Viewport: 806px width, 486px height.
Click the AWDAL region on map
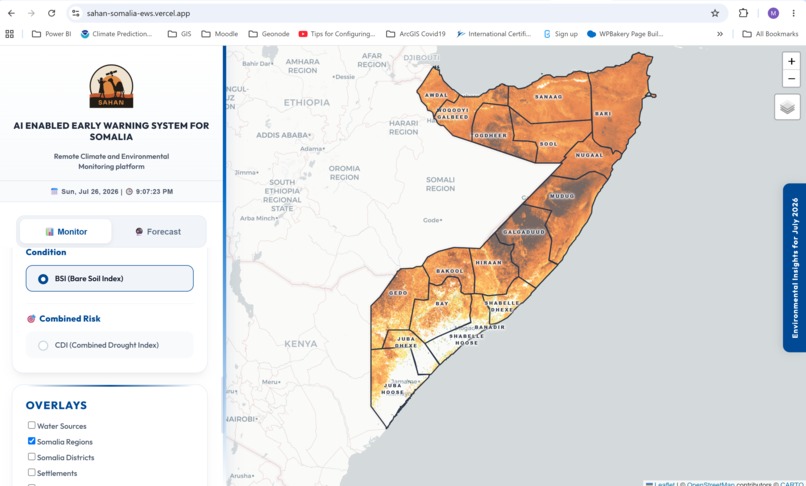click(436, 95)
